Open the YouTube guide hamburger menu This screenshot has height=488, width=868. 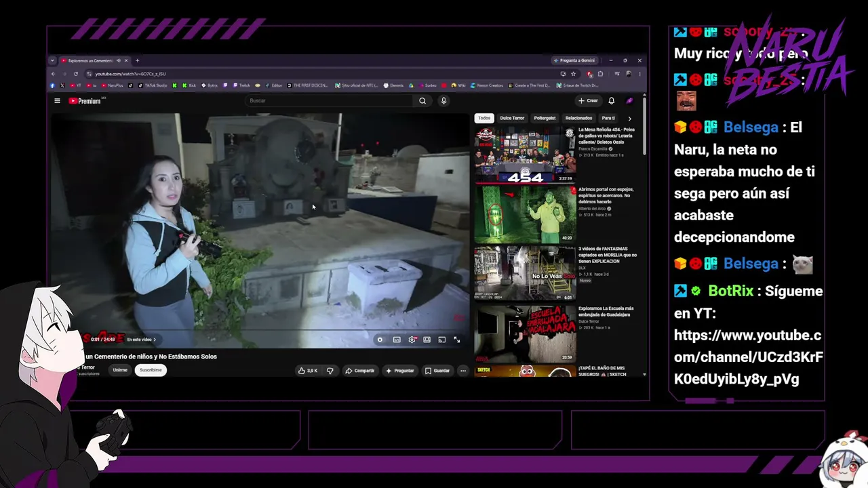[58, 101]
